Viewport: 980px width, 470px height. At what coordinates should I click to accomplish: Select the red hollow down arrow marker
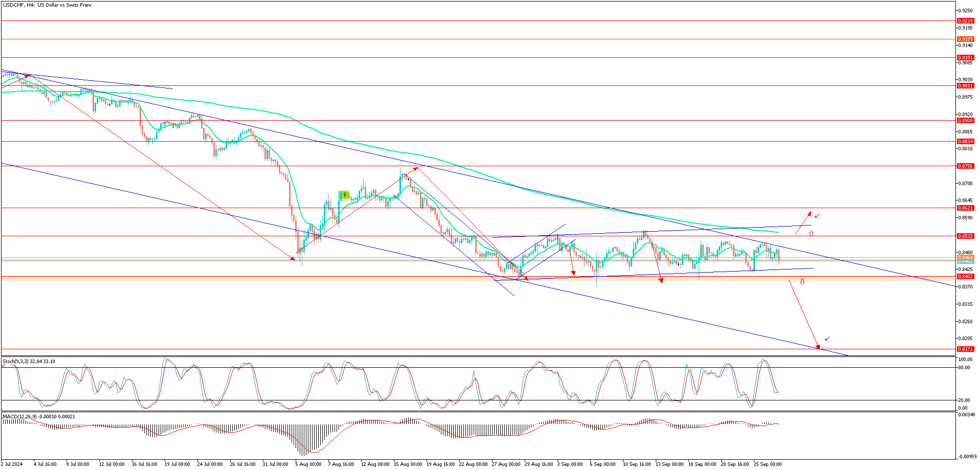[x=802, y=281]
